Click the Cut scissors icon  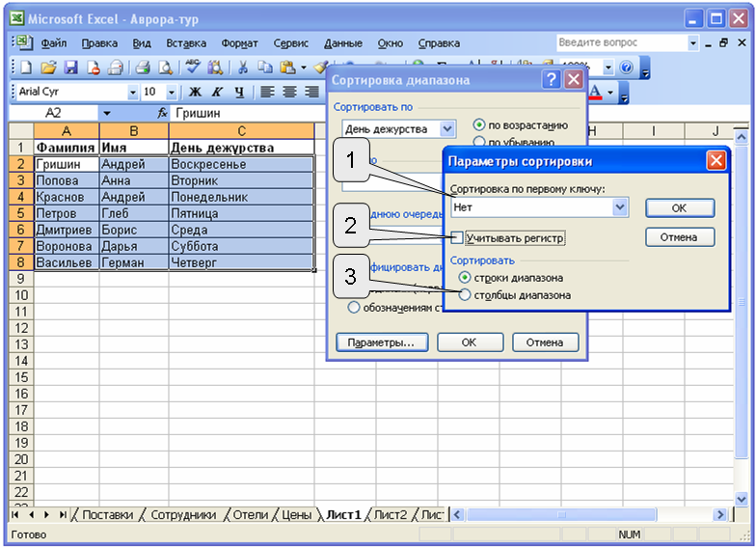[242, 68]
